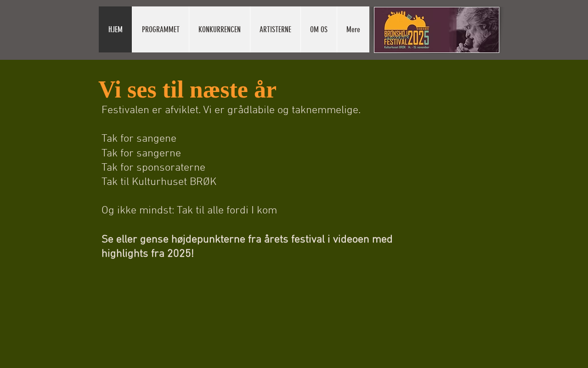Click the line 'Festivalen er afviklet. Vi er grådlabile og taknemmelige.'

tap(231, 110)
